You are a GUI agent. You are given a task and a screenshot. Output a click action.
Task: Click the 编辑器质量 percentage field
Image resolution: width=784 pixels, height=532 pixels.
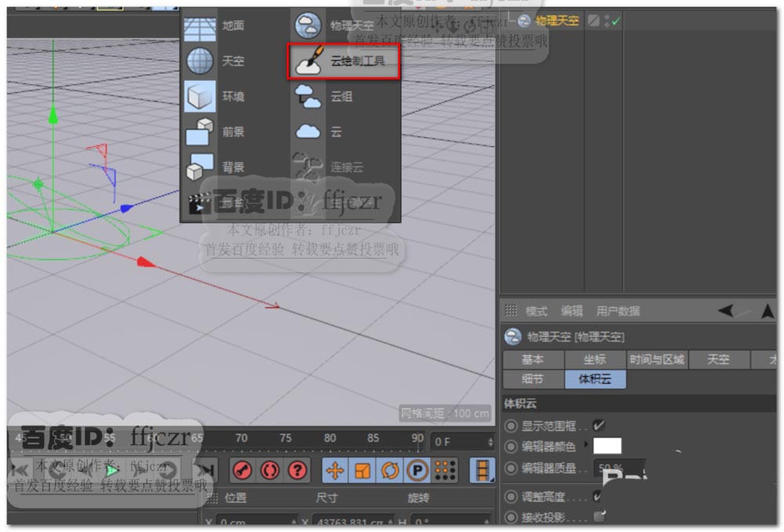[x=618, y=468]
